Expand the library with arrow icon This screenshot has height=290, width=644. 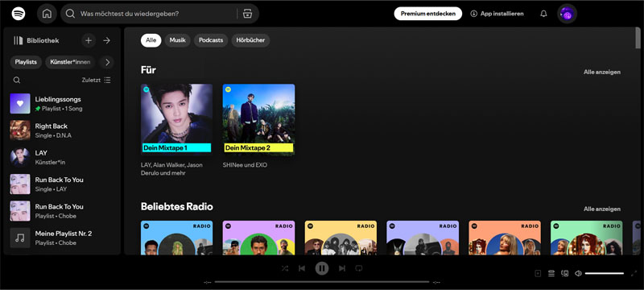(x=107, y=40)
